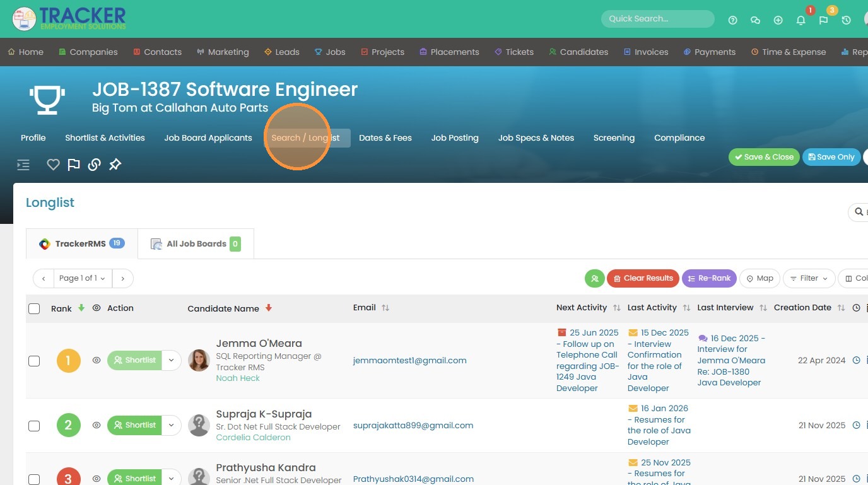Toggle the eye icon in Jemma O'Meara's row

pos(97,360)
